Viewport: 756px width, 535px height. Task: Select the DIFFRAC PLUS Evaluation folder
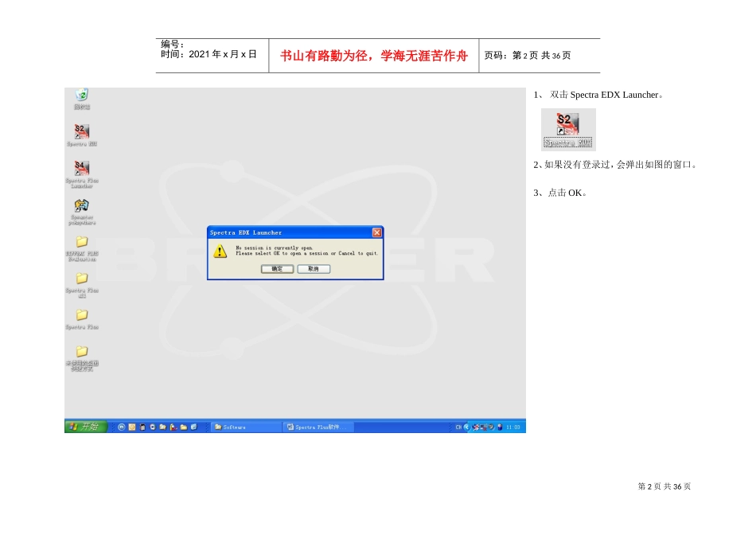pos(82,248)
